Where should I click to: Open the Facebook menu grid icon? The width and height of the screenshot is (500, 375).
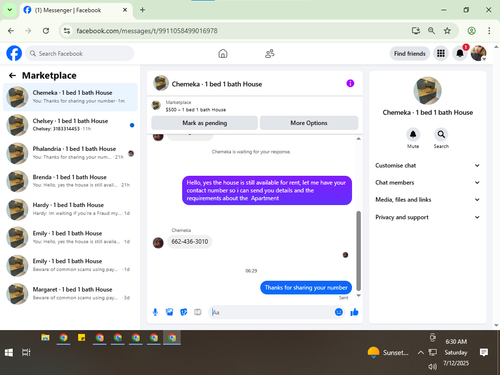[441, 53]
